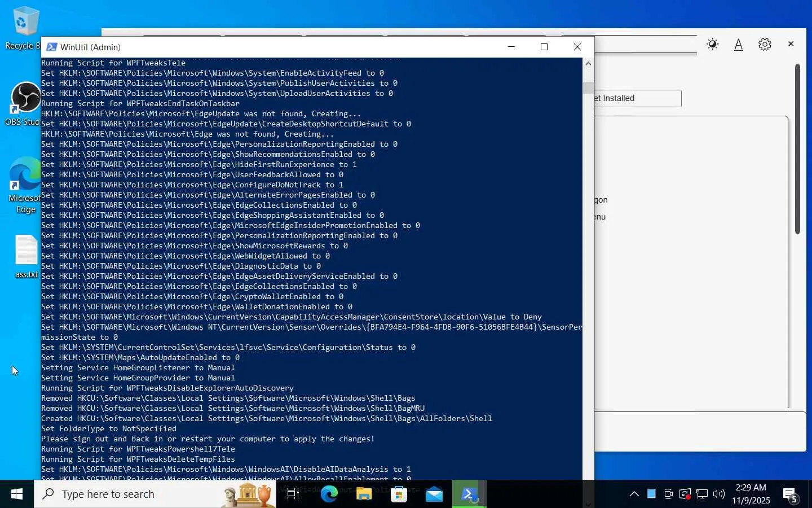Open File Explorer from the taskbar
This screenshot has width=812, height=508.
pyautogui.click(x=364, y=494)
